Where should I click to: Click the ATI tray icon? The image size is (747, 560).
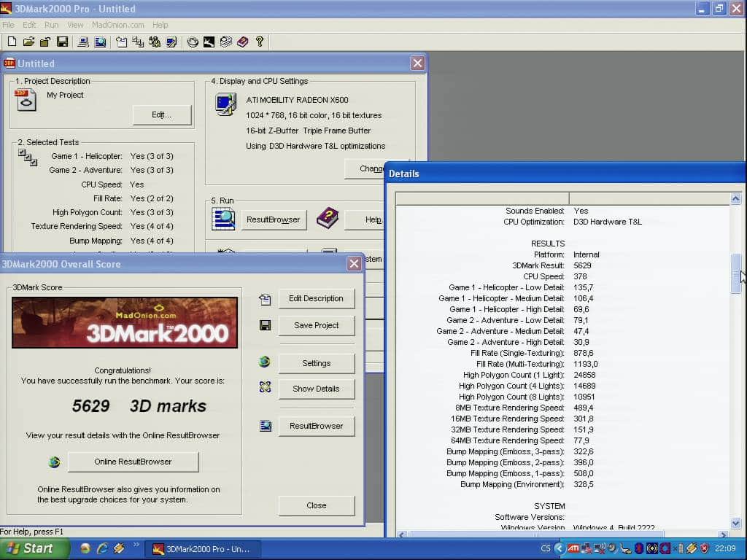573,548
